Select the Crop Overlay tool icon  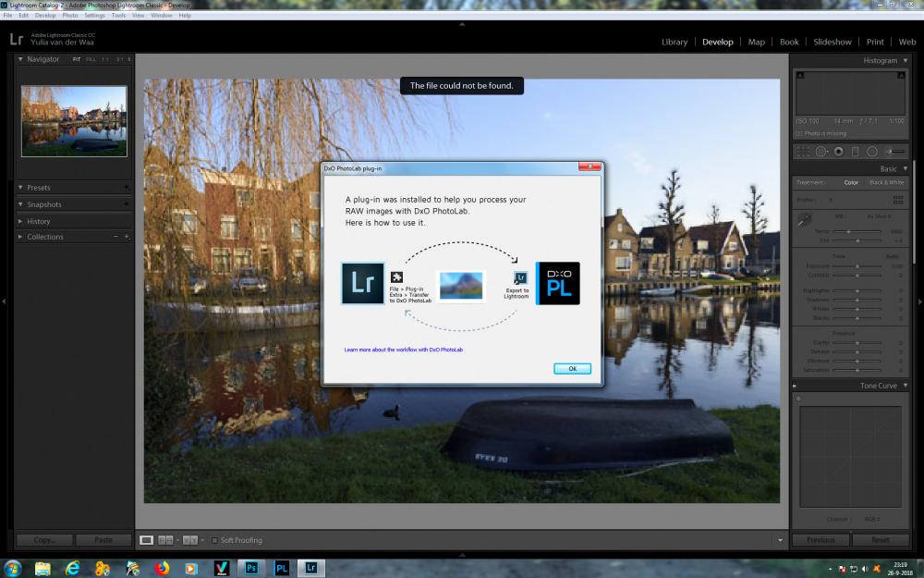803,152
